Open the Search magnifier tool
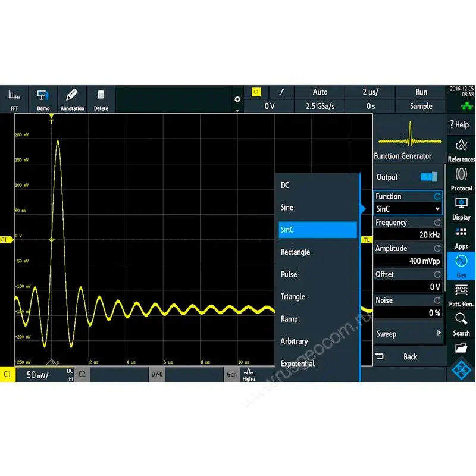 (x=461, y=324)
